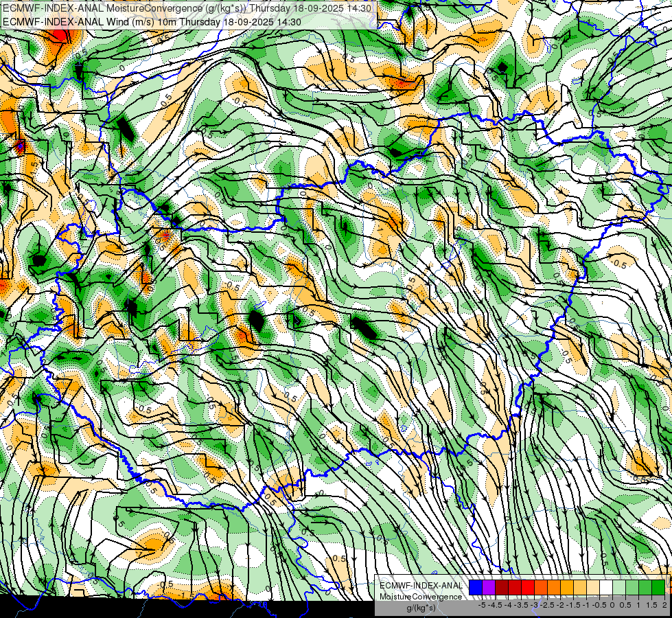This screenshot has height=618, width=672.
Task: Click the Wind (m/s) 10m title line
Action: click(152, 22)
